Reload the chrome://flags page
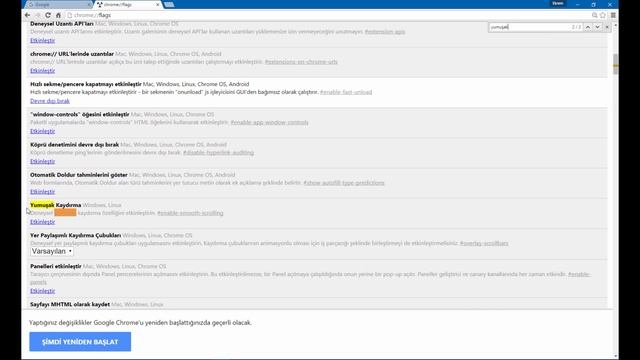Image resolution: width=640 pixels, height=360 pixels. pyautogui.click(x=48, y=15)
